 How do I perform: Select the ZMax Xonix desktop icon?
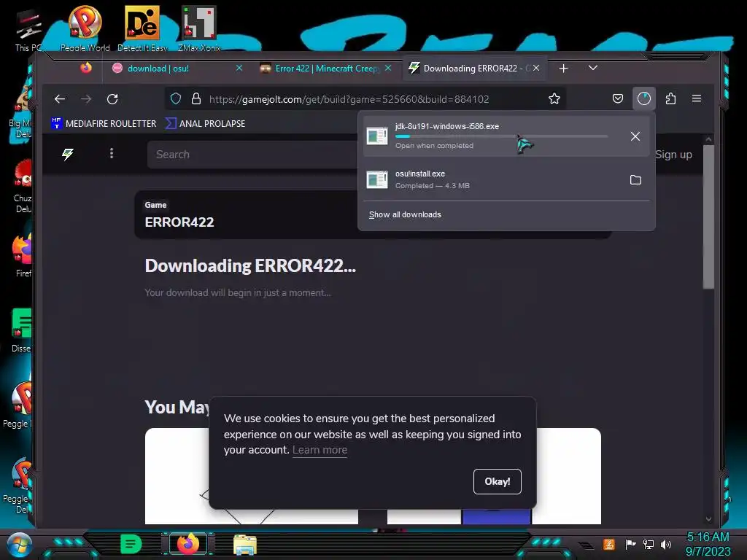[199, 28]
